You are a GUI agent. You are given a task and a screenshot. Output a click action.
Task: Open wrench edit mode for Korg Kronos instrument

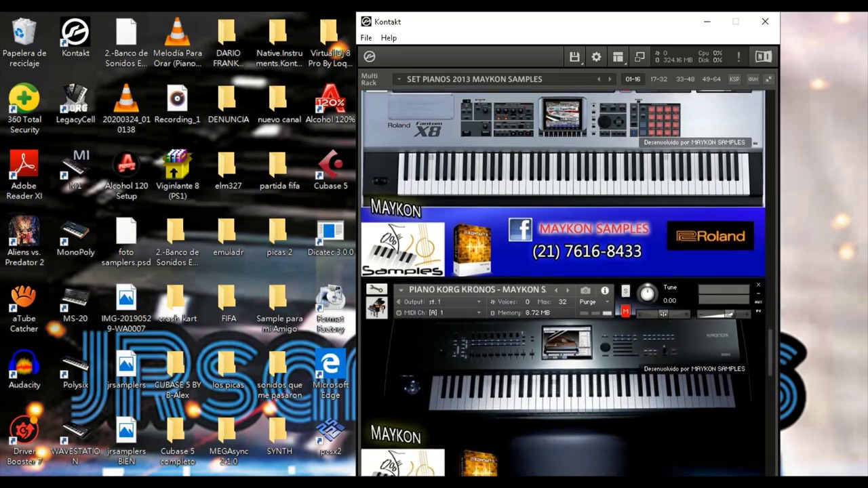[x=376, y=289]
